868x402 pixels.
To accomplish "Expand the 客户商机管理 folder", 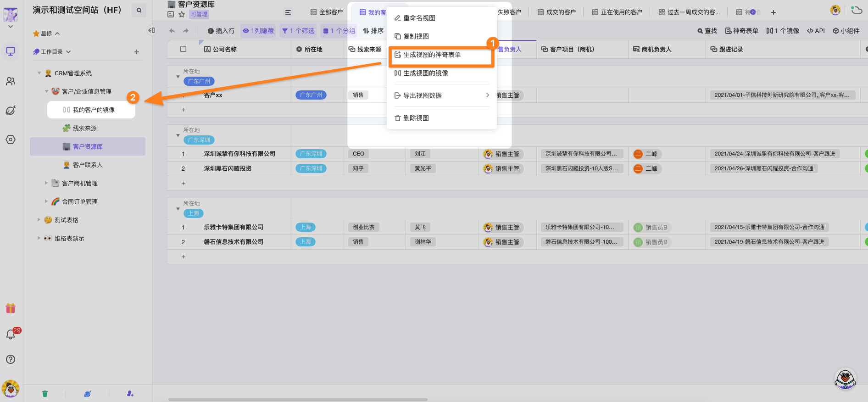I will (46, 183).
